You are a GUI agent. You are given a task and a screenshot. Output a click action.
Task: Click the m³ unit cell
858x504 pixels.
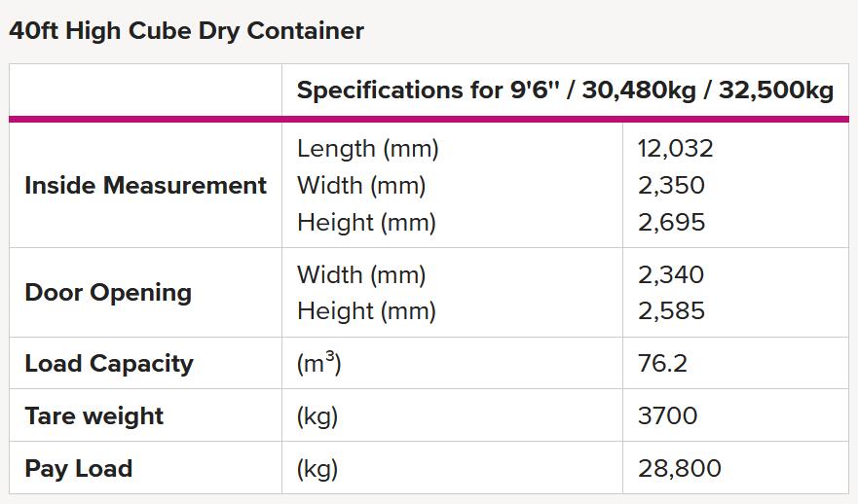click(x=319, y=362)
